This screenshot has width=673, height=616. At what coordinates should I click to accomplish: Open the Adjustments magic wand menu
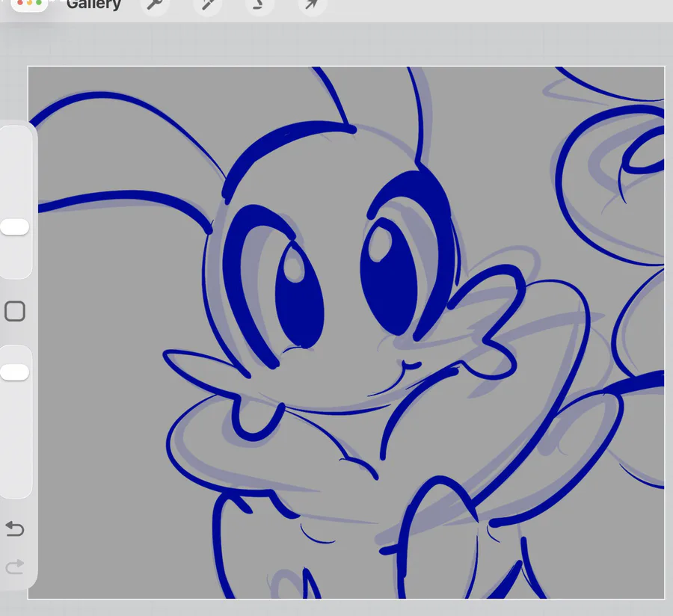pos(207,4)
